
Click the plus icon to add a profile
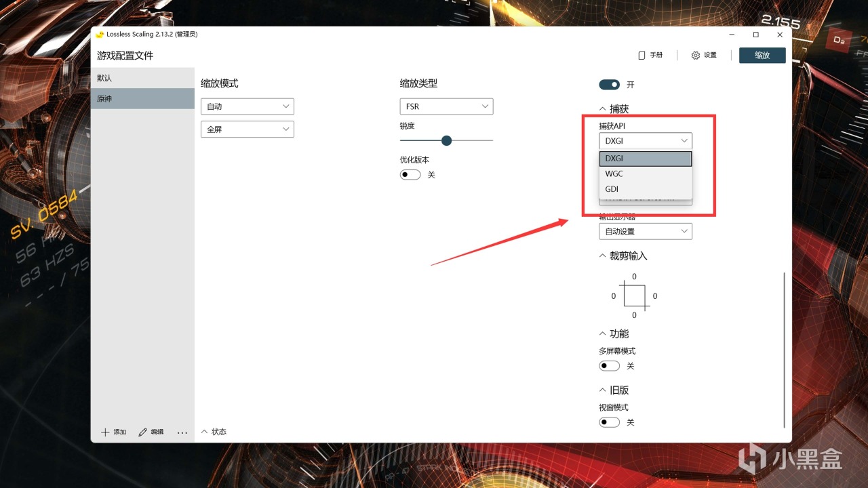[x=105, y=432]
